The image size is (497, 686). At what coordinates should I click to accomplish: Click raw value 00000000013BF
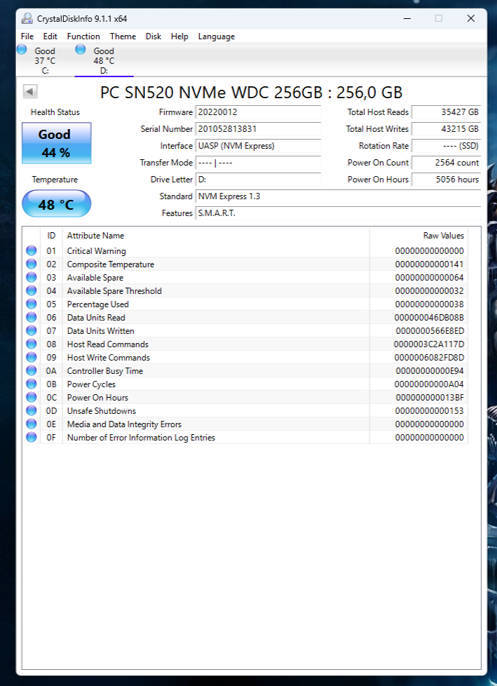[x=429, y=397]
